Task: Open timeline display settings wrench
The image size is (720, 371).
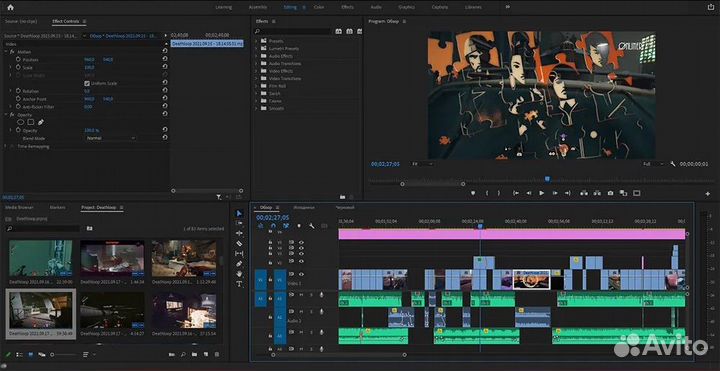Action: [x=311, y=226]
